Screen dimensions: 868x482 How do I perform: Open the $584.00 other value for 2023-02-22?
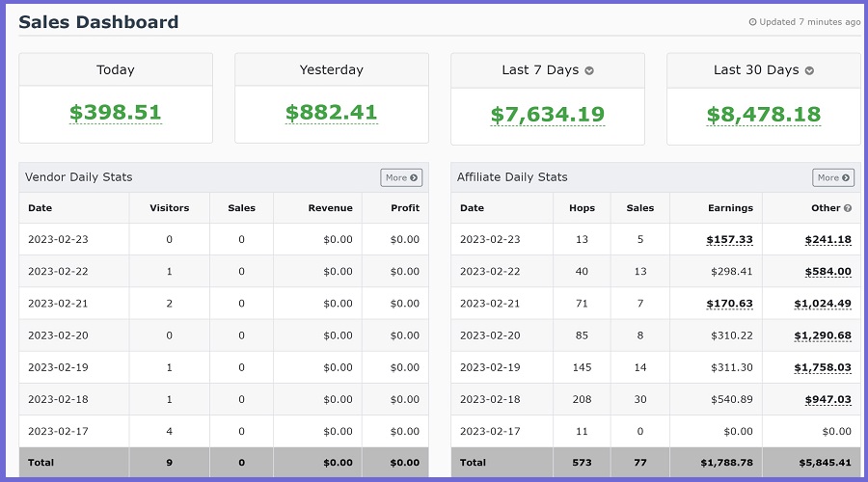pyautogui.click(x=827, y=272)
